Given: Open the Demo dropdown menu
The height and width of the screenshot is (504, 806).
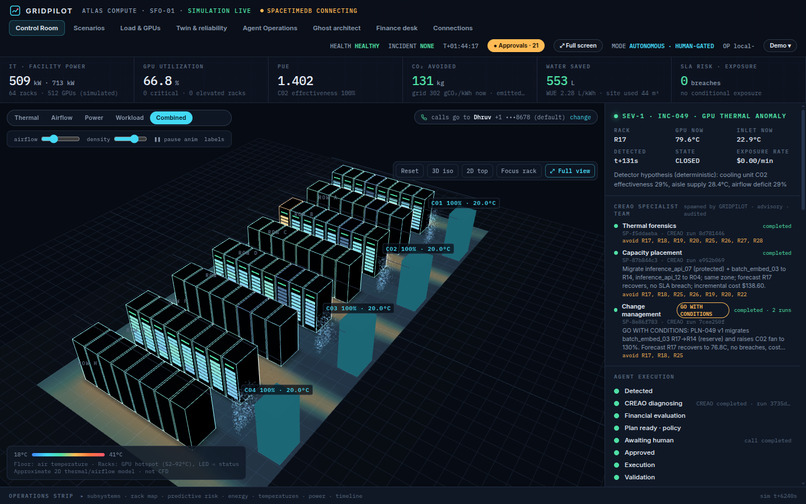Looking at the screenshot, I should 780,46.
